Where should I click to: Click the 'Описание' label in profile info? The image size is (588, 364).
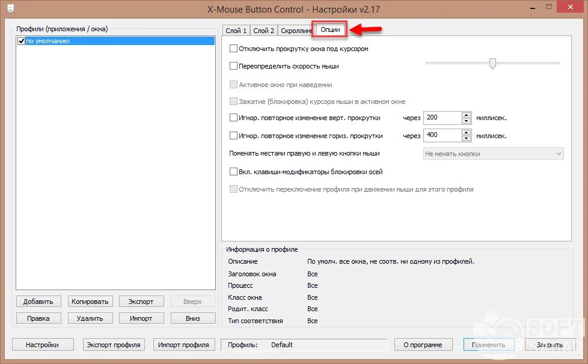tap(243, 261)
